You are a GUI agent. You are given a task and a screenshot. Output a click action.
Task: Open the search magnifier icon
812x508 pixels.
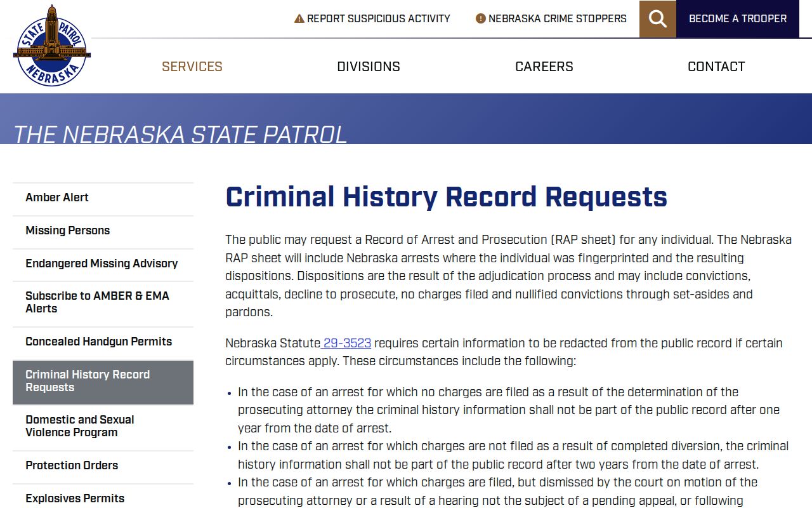pos(658,19)
